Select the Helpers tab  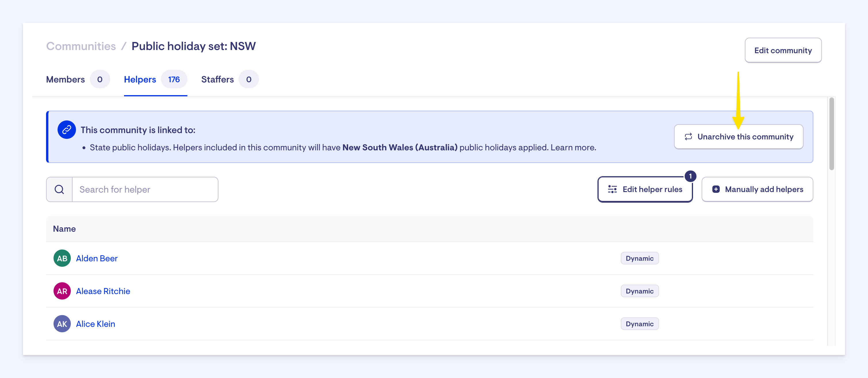point(140,79)
